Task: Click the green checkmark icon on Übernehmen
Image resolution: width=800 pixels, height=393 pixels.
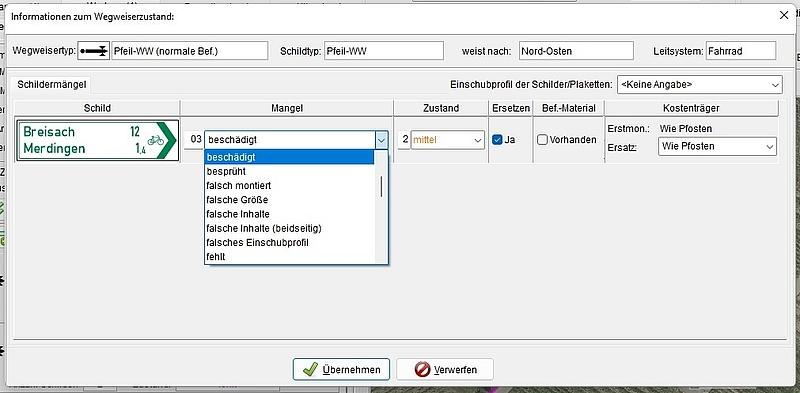Action: click(310, 370)
